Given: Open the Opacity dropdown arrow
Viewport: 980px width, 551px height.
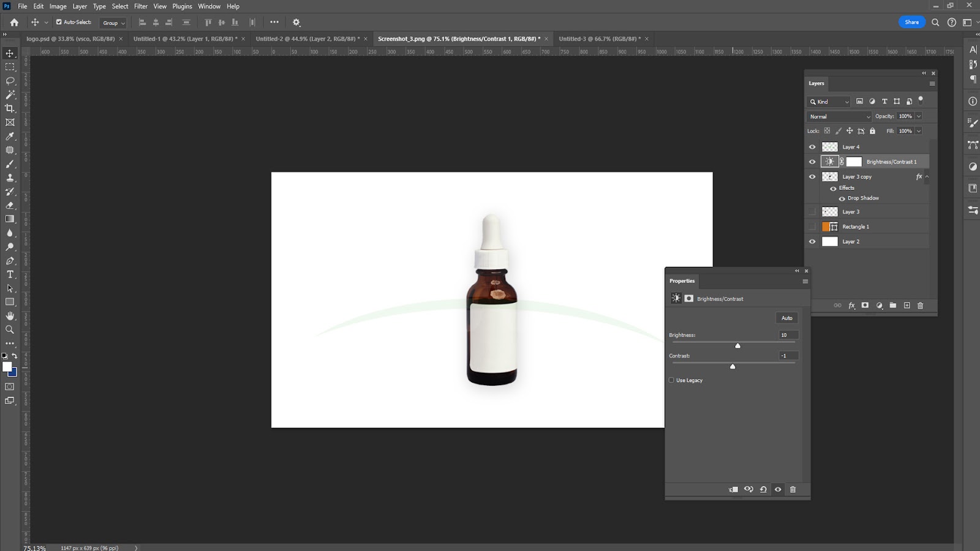Looking at the screenshot, I should [x=919, y=116].
